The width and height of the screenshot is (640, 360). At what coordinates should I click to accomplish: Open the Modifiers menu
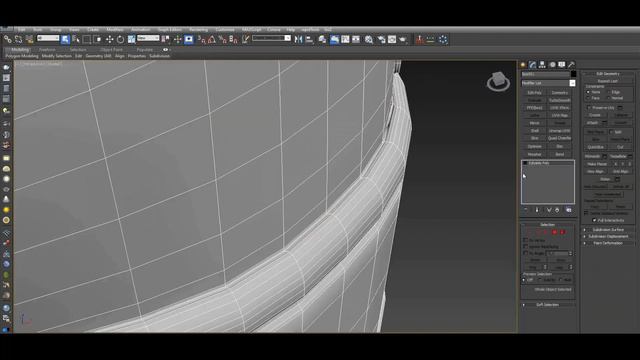[x=115, y=30]
